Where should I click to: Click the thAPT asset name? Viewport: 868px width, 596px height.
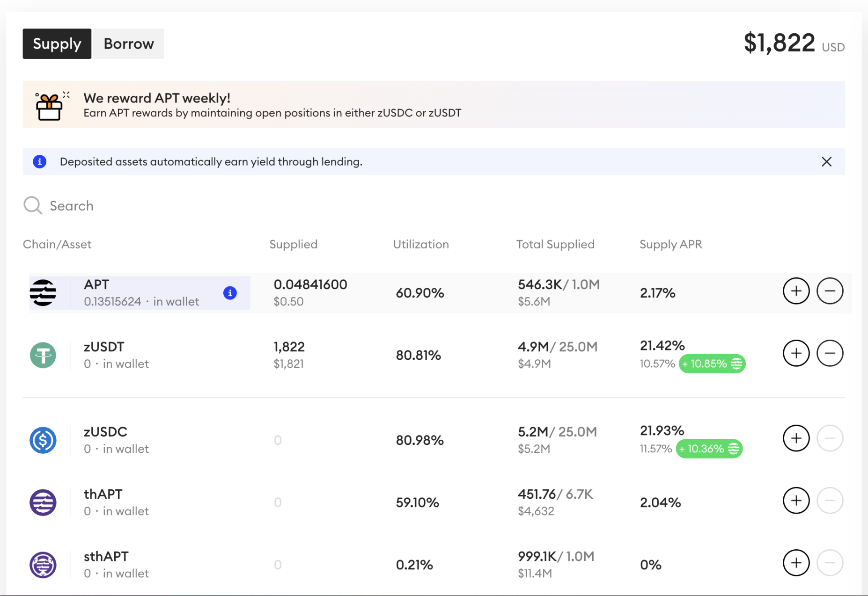(x=103, y=494)
